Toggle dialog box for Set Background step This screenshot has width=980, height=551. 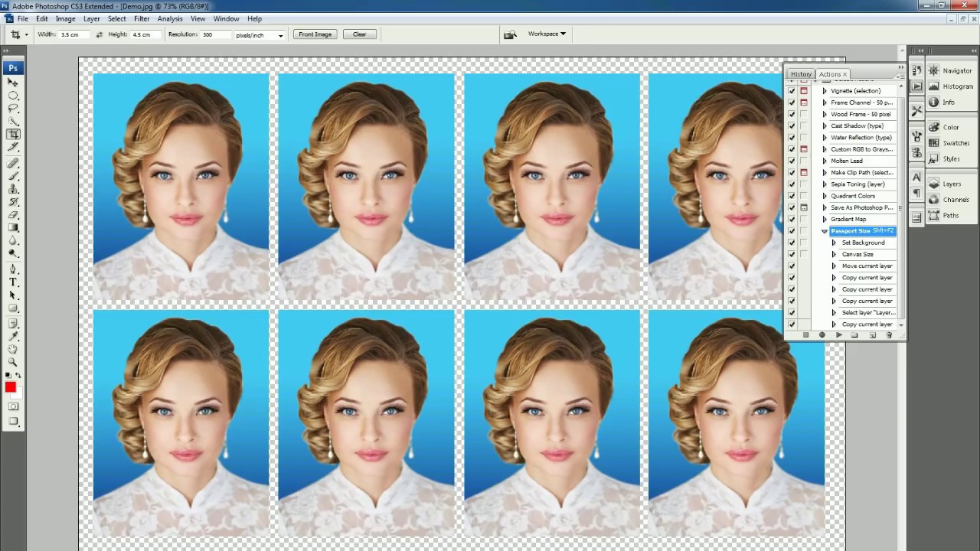[804, 243]
